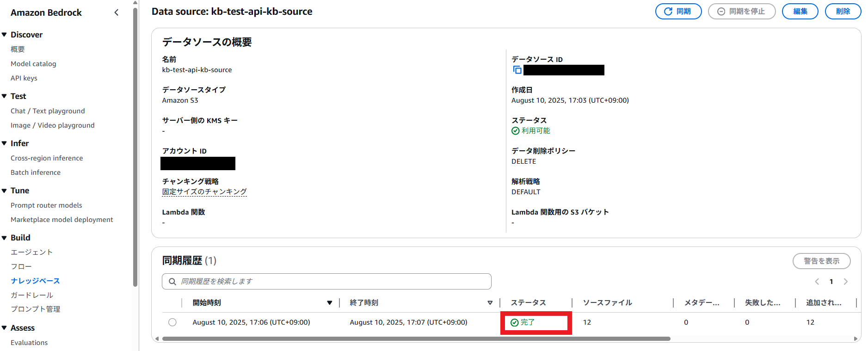Image resolution: width=868 pixels, height=351 pixels.
Task: Collapse the Test section
Action: click(x=4, y=96)
